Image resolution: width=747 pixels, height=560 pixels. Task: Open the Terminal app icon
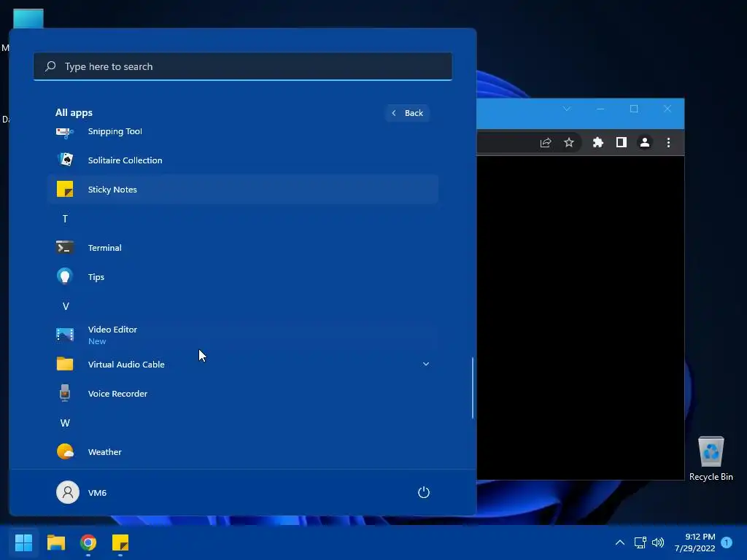[x=65, y=248]
